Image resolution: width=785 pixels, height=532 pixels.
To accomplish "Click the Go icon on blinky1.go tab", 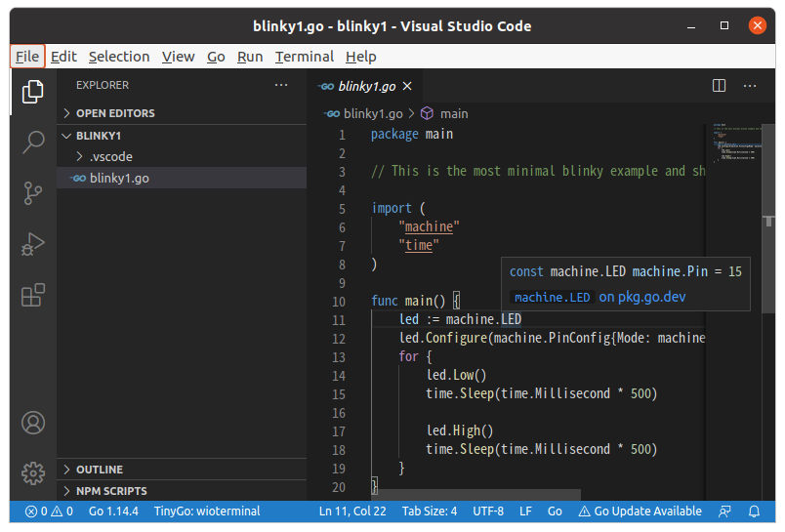I will pos(326,87).
